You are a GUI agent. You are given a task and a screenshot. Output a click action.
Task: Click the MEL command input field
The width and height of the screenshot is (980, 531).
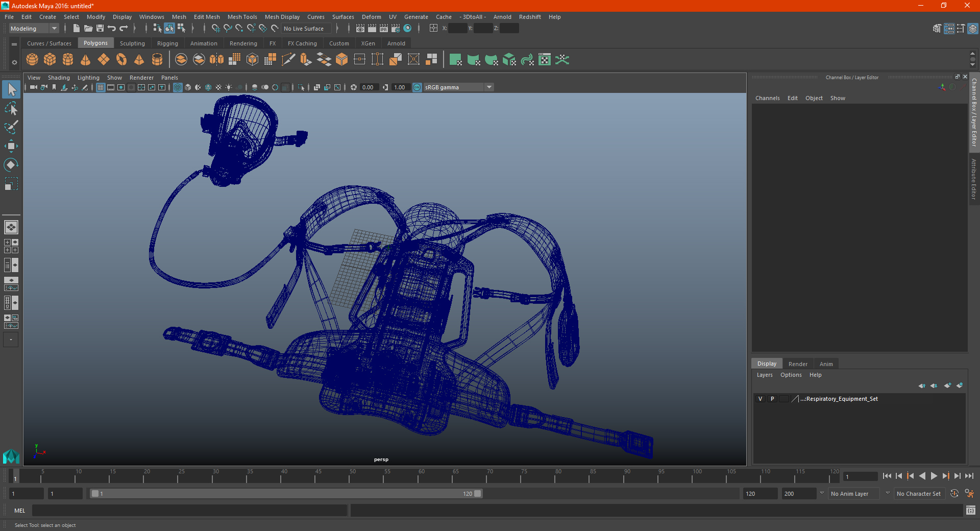tap(189, 510)
